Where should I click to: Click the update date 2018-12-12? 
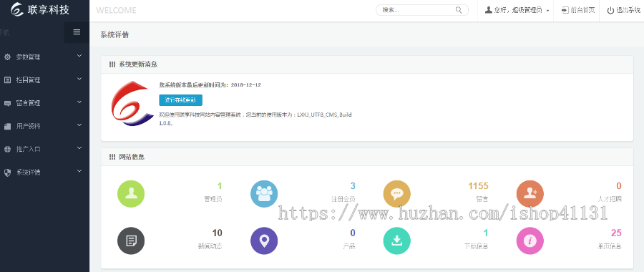point(246,85)
